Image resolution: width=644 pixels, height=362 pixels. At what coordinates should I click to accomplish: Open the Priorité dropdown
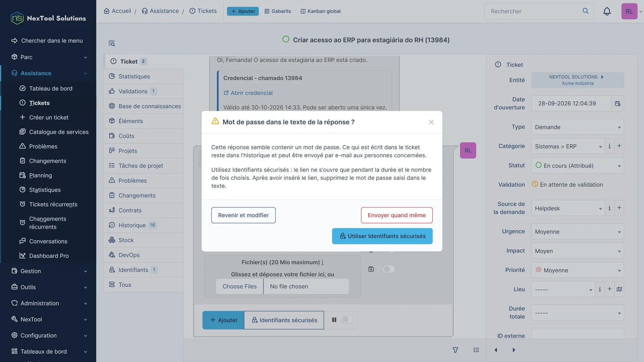(x=578, y=270)
